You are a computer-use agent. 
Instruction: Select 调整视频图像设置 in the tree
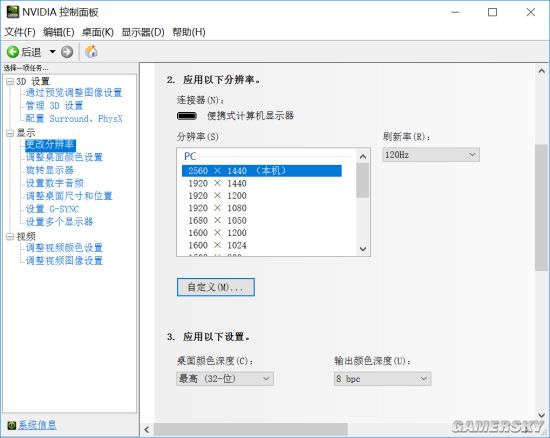64,261
